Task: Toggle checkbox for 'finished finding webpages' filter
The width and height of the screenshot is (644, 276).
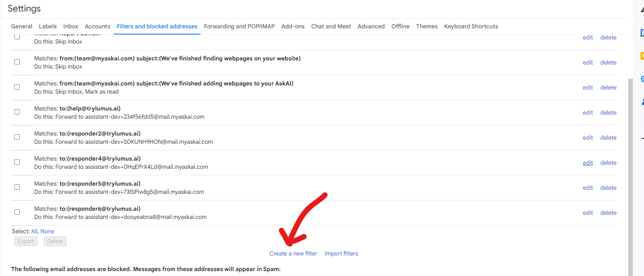Action: coord(17,62)
